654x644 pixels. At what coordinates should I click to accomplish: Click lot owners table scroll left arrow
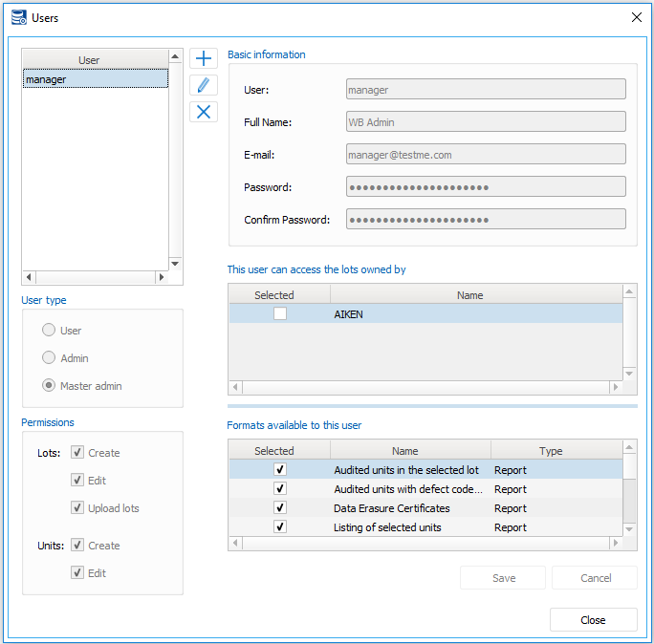235,387
